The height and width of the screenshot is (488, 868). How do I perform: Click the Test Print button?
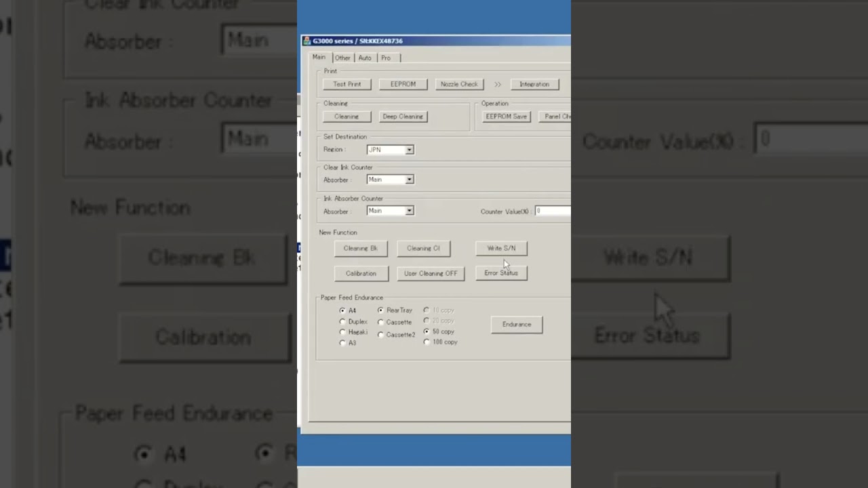pos(347,84)
